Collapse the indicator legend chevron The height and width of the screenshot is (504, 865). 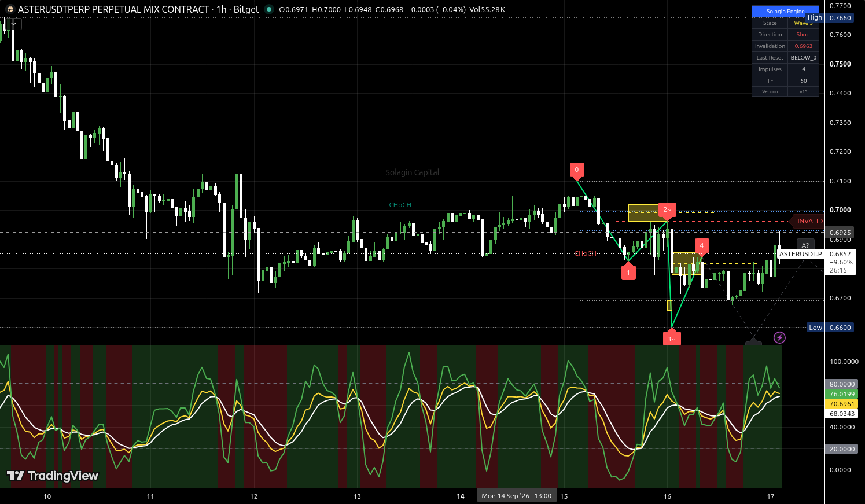[13, 24]
